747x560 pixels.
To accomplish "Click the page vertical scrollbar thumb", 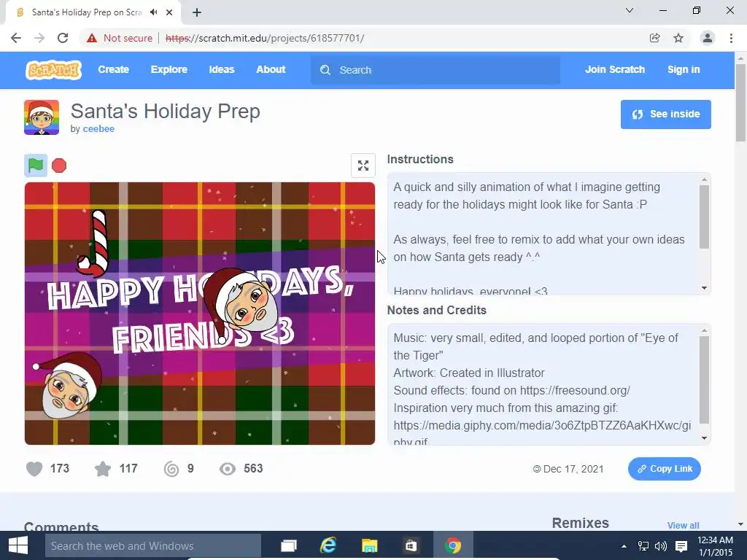I will (x=740, y=102).
